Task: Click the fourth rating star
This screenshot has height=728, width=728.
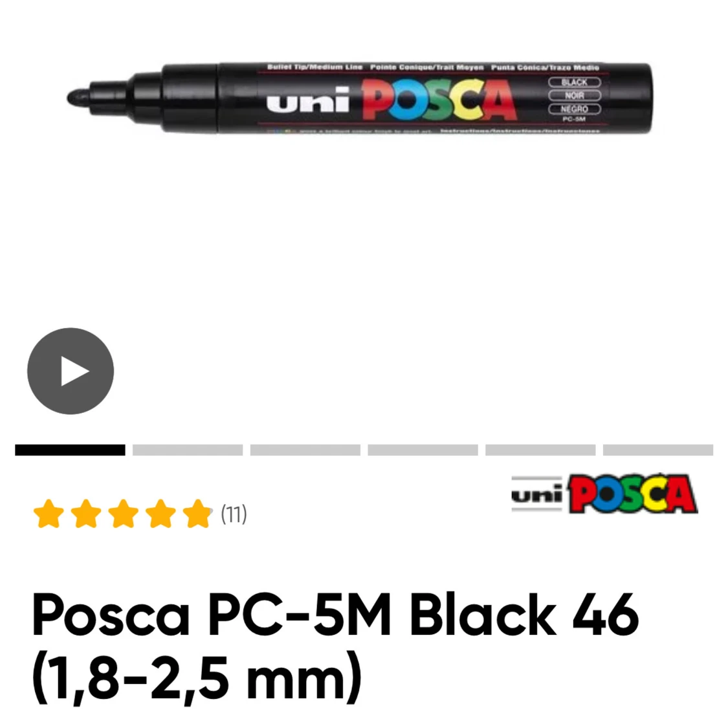Action: 160,514
